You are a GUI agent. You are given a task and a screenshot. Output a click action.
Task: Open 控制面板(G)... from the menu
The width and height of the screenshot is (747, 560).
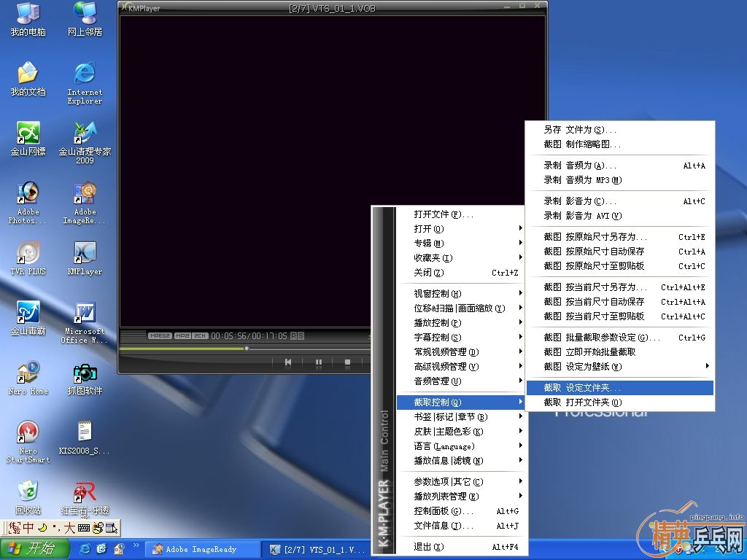coord(460,511)
